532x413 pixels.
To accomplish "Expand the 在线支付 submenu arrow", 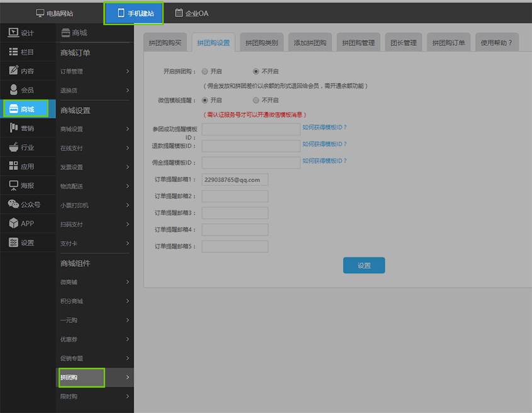I will tap(128, 148).
